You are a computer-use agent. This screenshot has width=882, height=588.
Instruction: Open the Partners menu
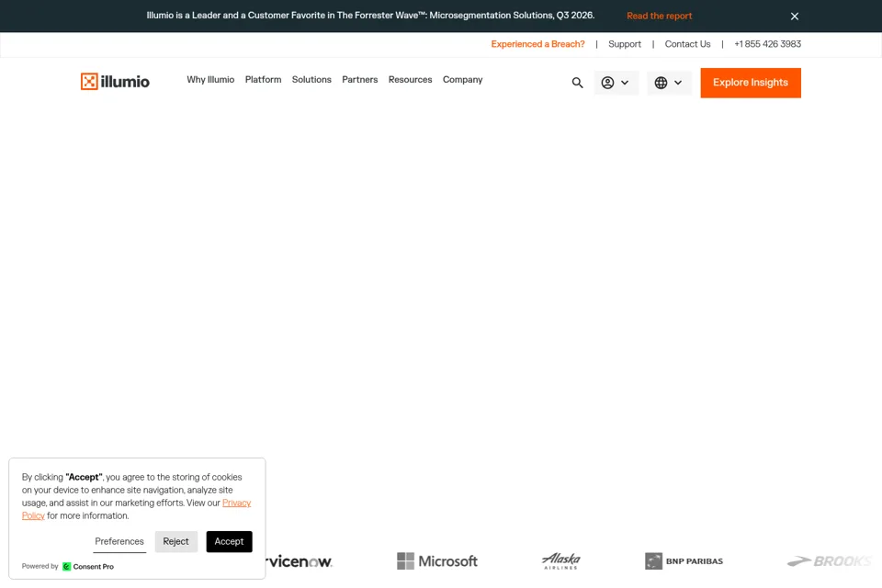359,80
